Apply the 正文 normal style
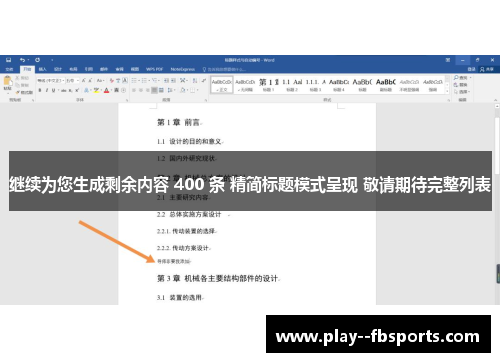Viewport: 500px width, 362px height. coord(222,85)
